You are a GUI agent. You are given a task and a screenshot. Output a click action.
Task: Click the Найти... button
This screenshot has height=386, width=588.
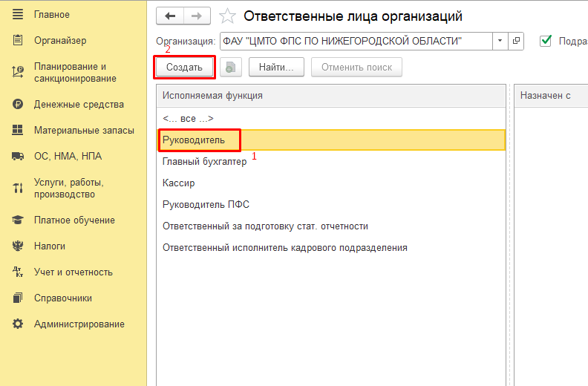coord(276,67)
